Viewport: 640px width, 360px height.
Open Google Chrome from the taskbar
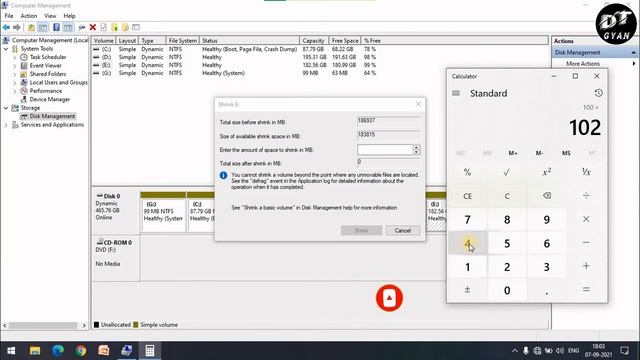pos(80,351)
